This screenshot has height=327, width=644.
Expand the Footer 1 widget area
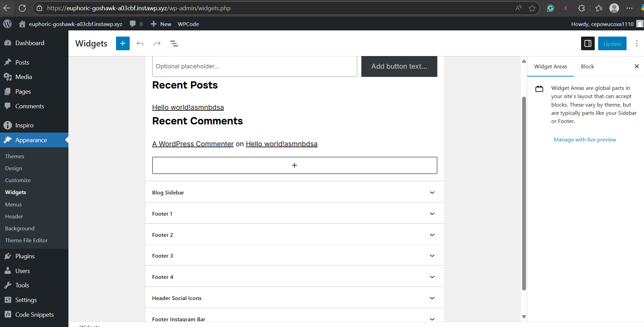pos(295,214)
